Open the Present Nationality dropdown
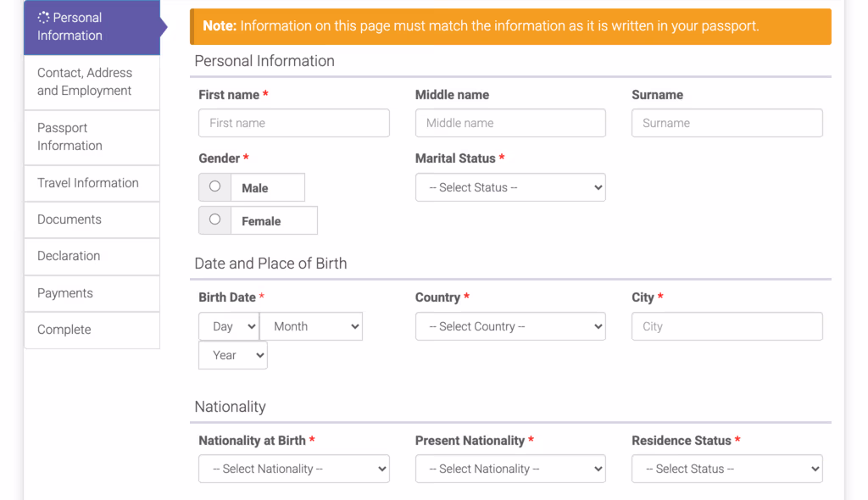868x500 pixels. pyautogui.click(x=510, y=469)
